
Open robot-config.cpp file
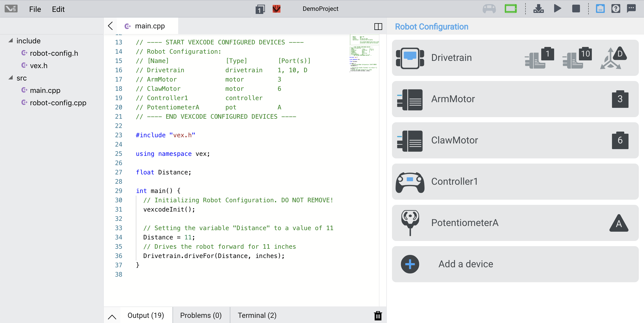click(x=54, y=103)
